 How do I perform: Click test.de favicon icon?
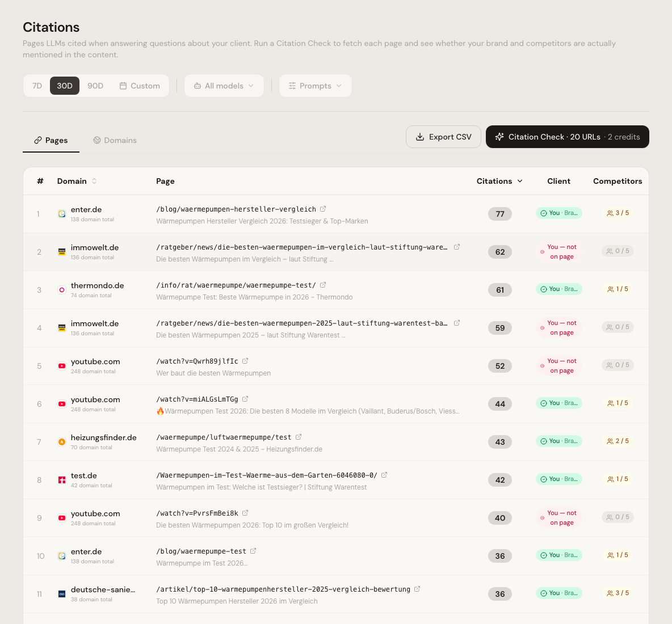coord(62,480)
